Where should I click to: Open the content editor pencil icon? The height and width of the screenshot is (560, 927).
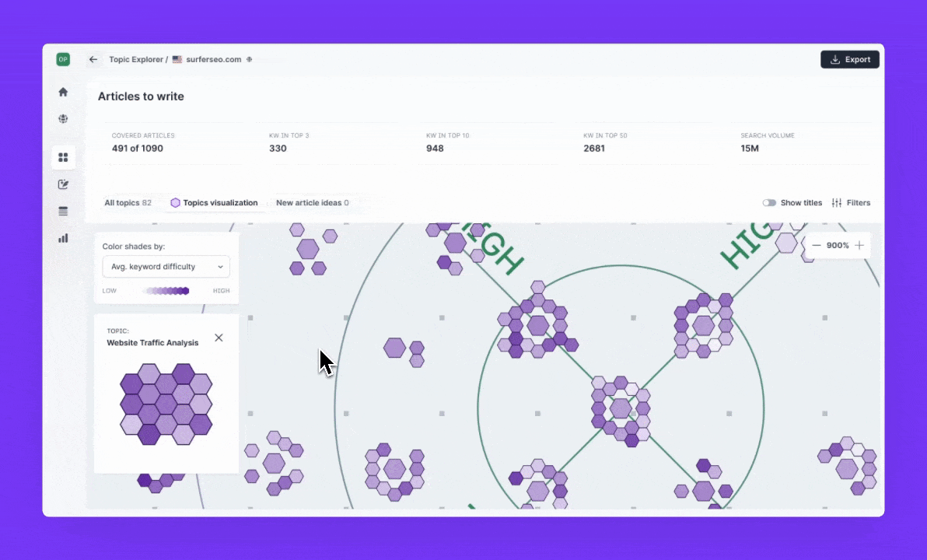click(63, 184)
